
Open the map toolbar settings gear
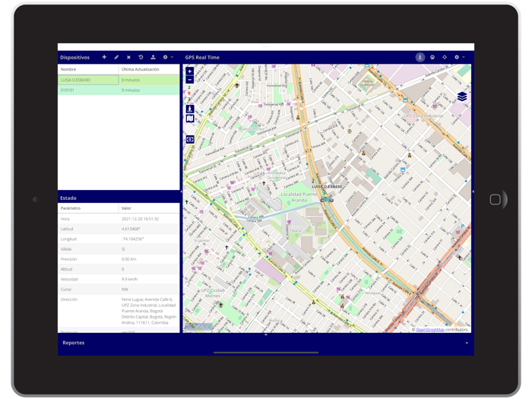click(457, 57)
